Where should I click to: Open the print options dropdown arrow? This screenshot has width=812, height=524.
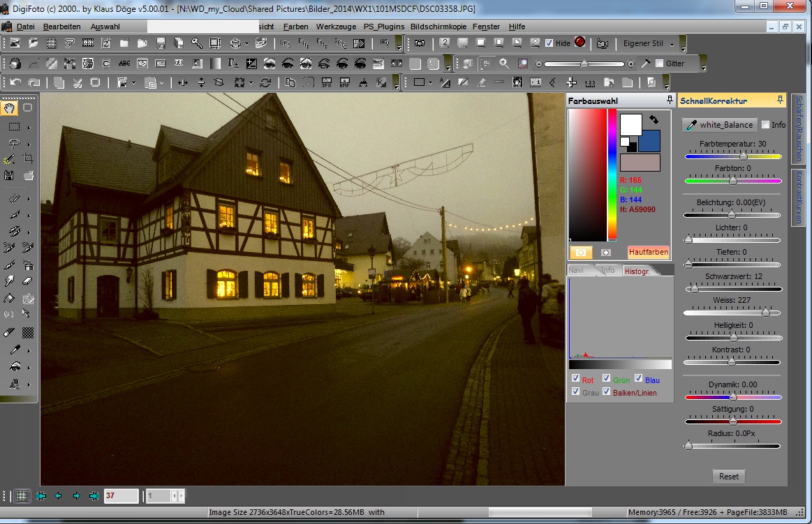[x=245, y=43]
